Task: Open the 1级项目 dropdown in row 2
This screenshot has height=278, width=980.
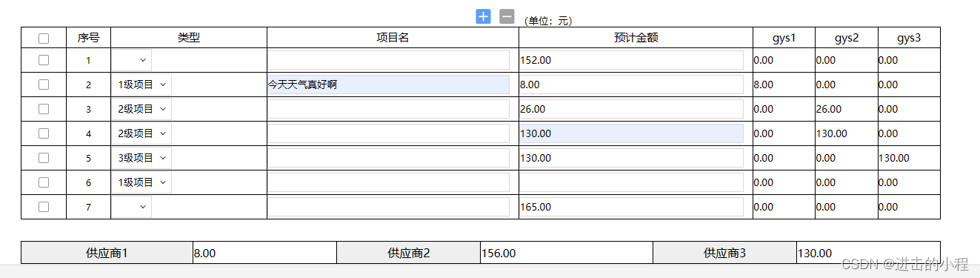Action: [142, 85]
